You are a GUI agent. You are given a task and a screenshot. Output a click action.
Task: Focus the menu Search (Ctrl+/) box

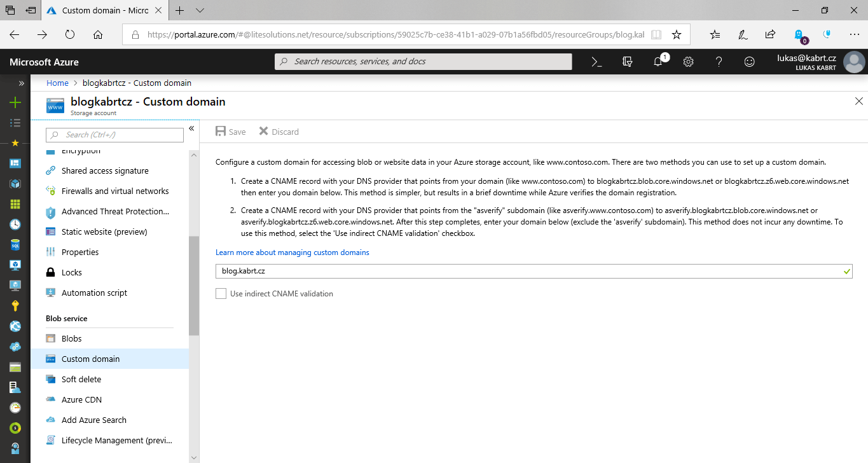115,135
